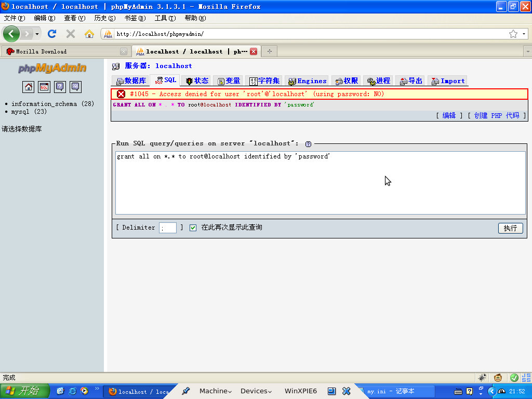532x399 pixels.
Task: Click the restore-window icon on VirtualBox mini toolbar
Action: tap(331, 391)
